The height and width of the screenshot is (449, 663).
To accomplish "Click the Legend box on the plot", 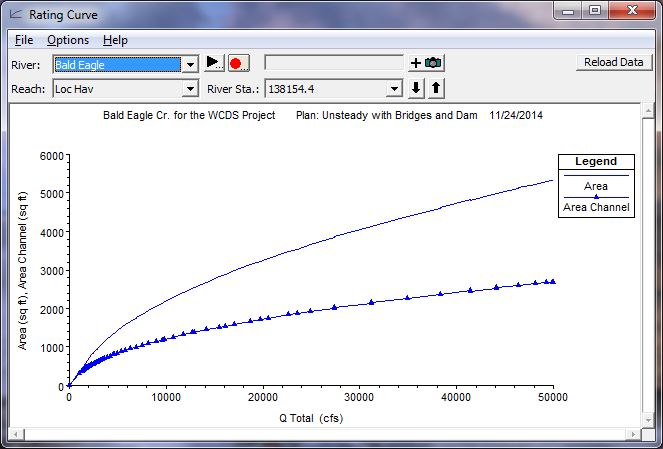I will [596, 161].
